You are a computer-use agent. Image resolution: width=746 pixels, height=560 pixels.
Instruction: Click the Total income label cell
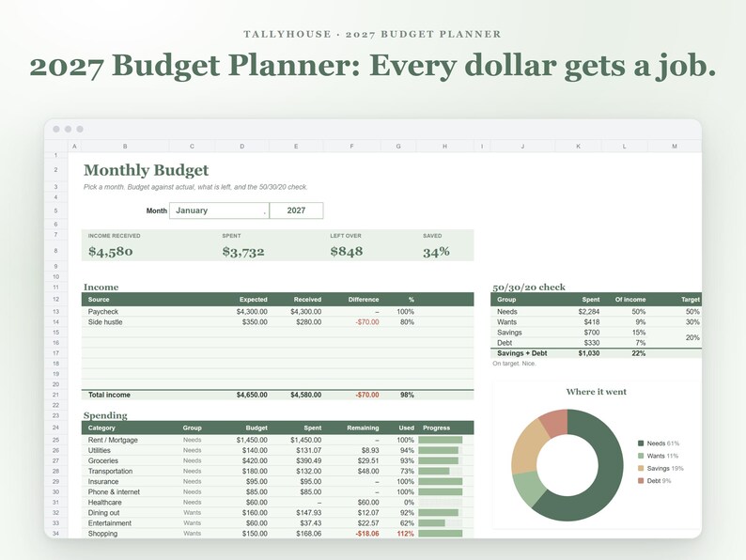click(109, 395)
